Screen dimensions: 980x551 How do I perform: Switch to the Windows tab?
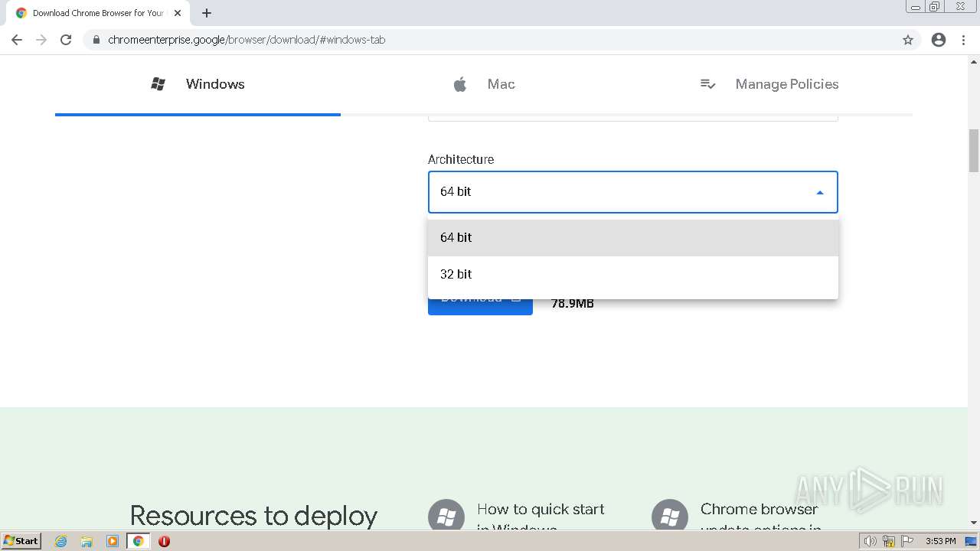pyautogui.click(x=198, y=84)
